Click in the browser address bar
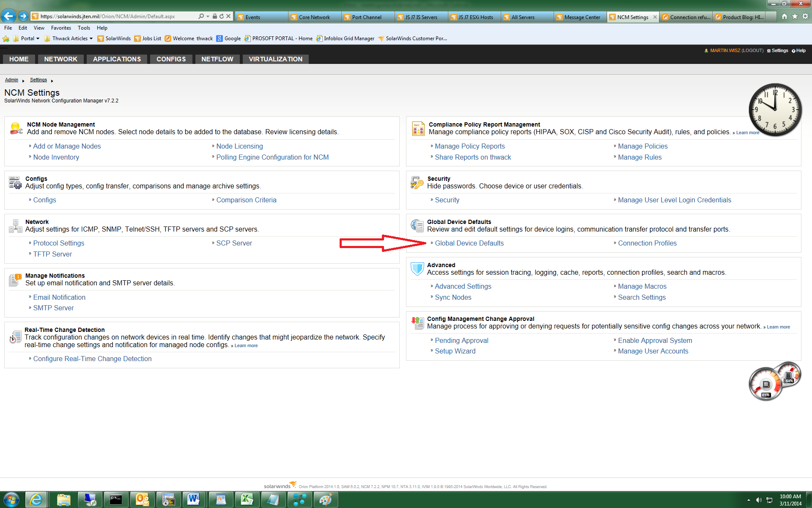Image resolution: width=812 pixels, height=508 pixels. [x=118, y=17]
